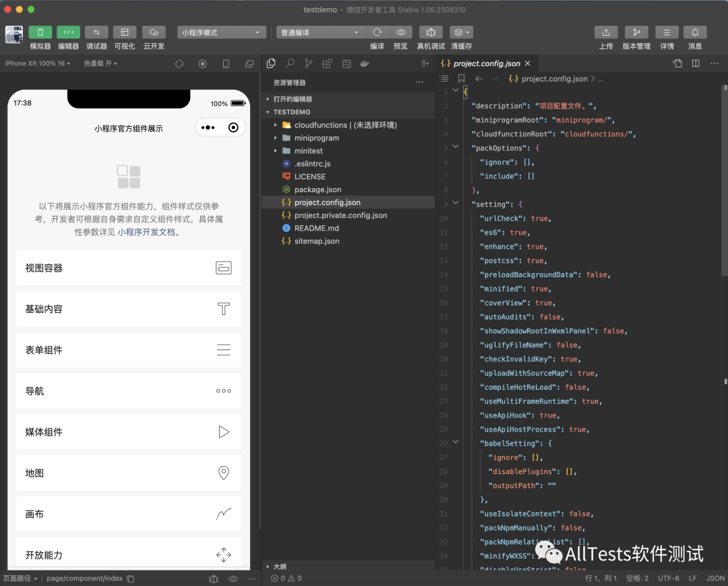
Task: Open explorer more options (…) menu
Action: pyautogui.click(x=419, y=82)
